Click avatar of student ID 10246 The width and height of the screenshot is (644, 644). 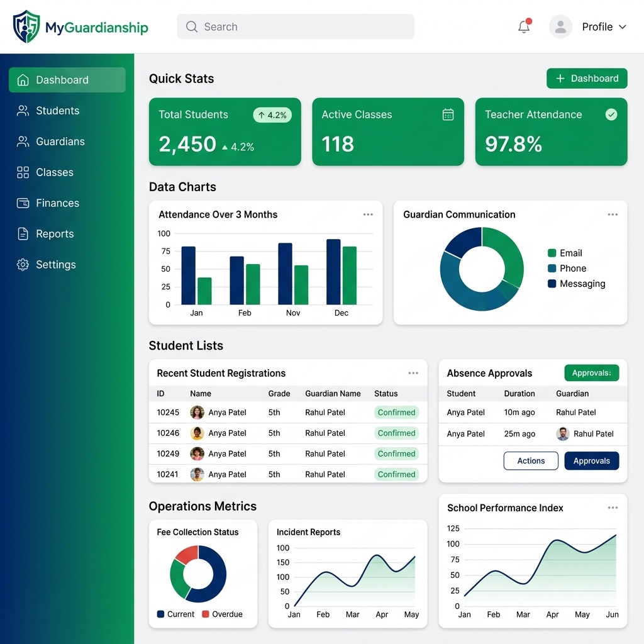197,433
